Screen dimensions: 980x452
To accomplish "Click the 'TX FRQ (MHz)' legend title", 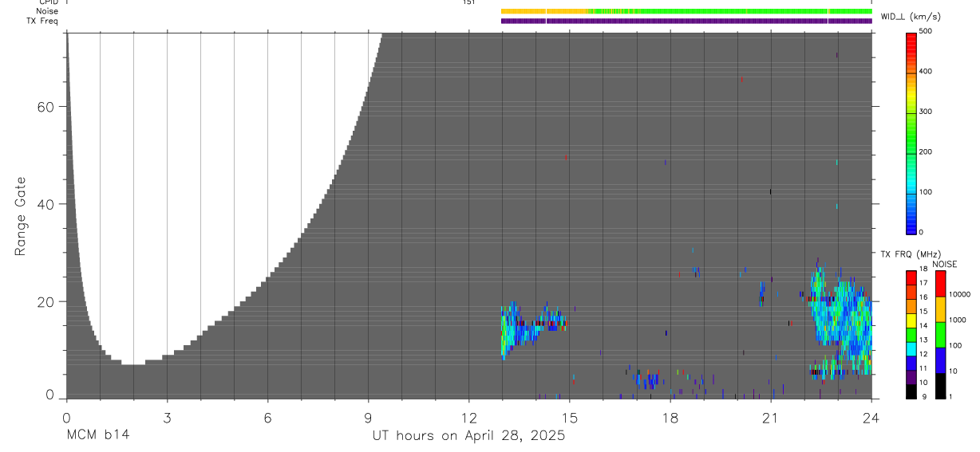I will (909, 254).
